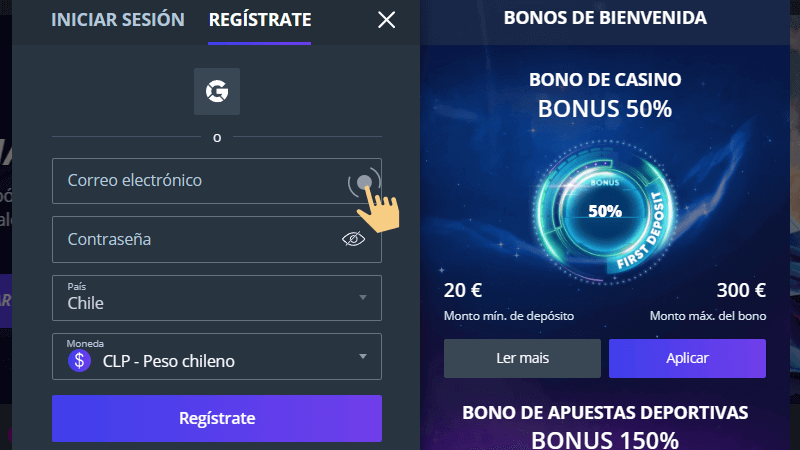The width and height of the screenshot is (800, 450).
Task: Expand the Moneda currency dropdown arrow
Action: click(x=362, y=356)
